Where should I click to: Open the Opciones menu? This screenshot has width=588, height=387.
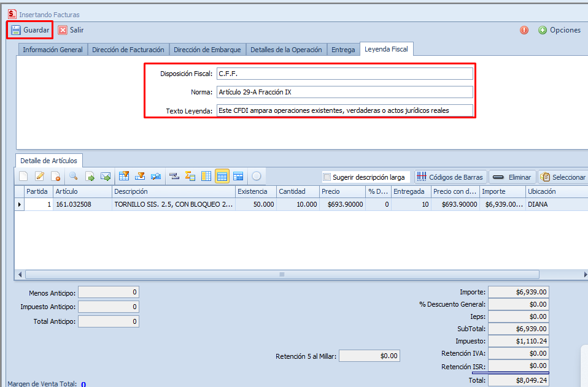[x=559, y=30]
